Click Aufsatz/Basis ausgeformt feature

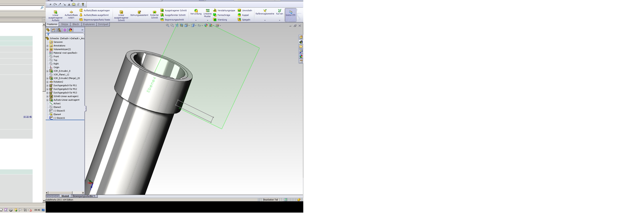click(x=94, y=15)
